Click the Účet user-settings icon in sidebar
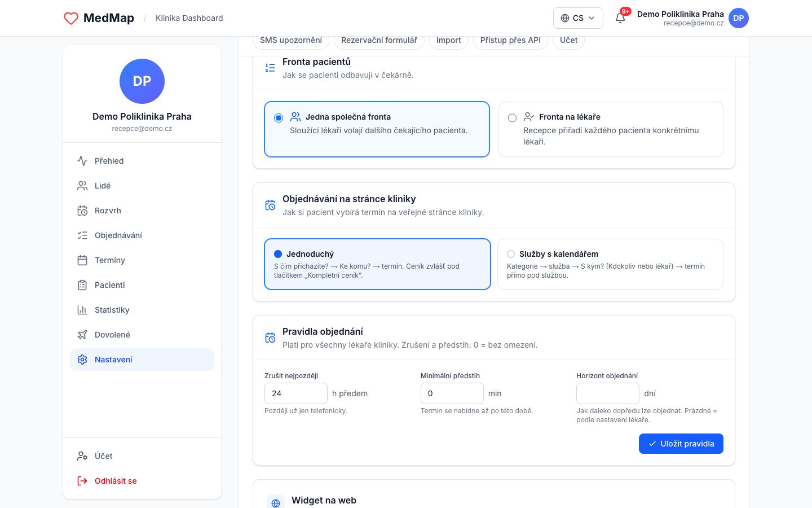The width and height of the screenshot is (812, 508). pos(82,456)
